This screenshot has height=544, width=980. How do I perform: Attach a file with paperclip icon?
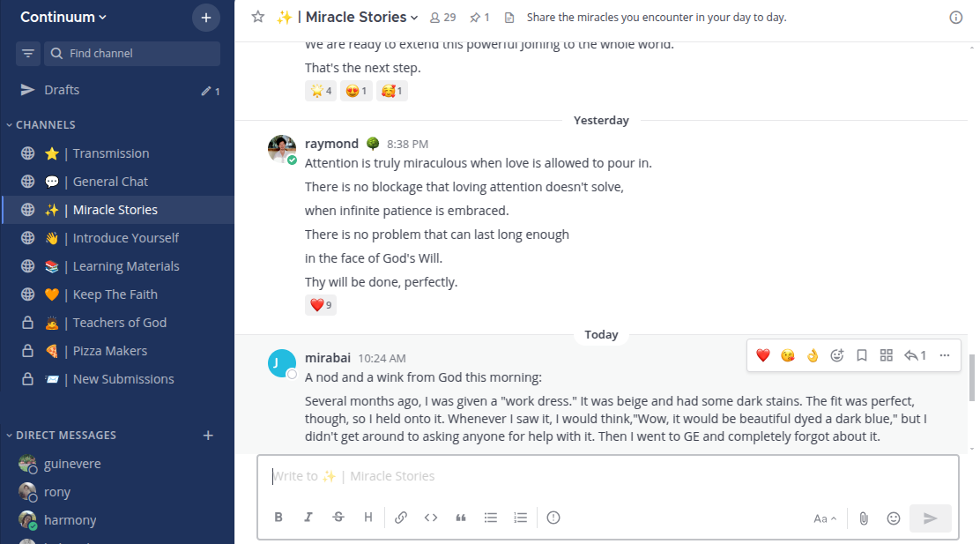click(x=864, y=518)
